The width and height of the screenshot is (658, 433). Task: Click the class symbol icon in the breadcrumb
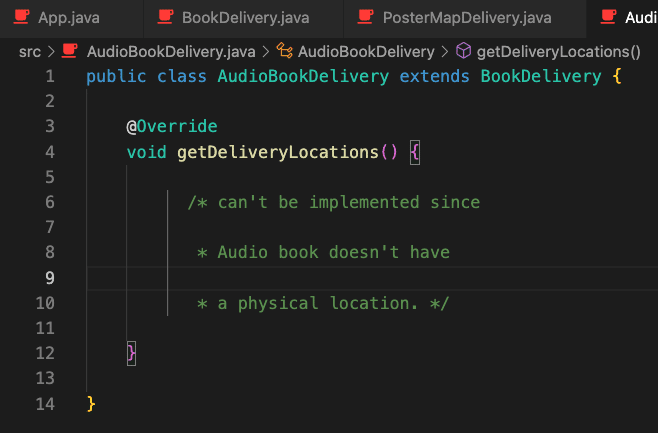point(284,51)
